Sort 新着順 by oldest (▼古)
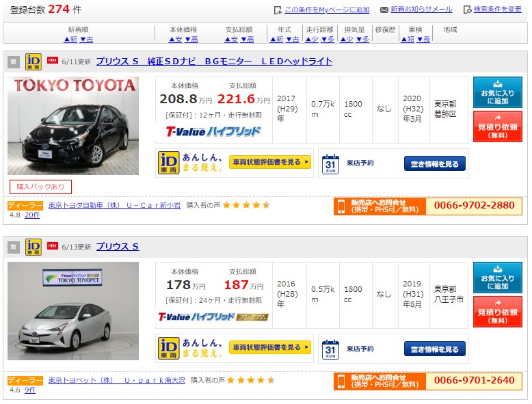The height and width of the screenshot is (404, 532). pyautogui.click(x=87, y=39)
